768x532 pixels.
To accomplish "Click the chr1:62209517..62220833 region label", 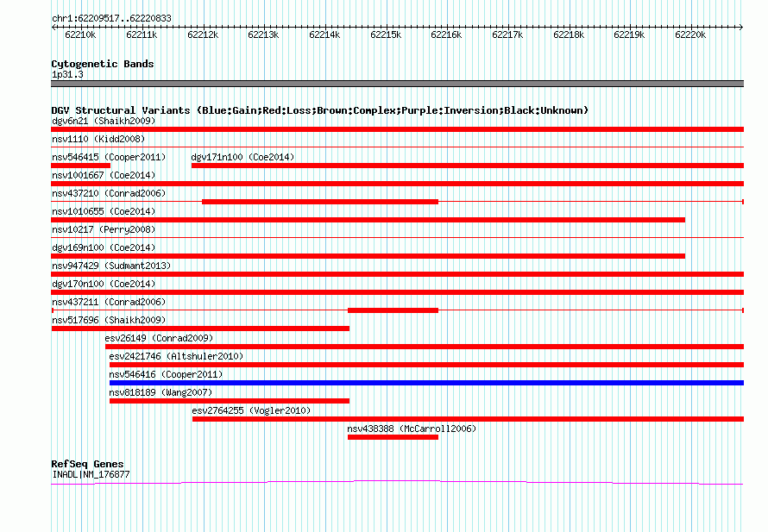I will [111, 19].
